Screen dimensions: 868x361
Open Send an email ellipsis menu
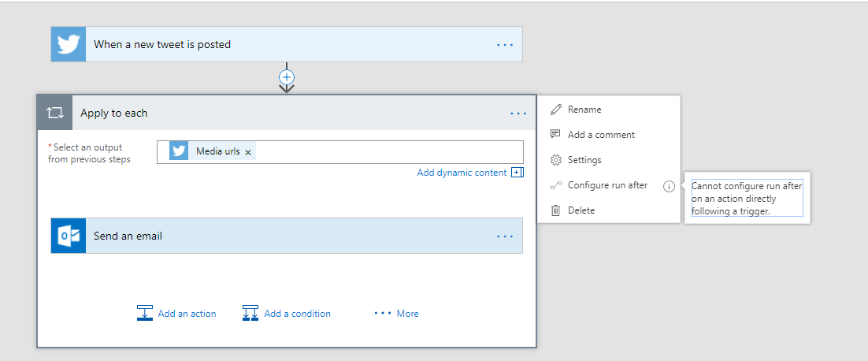coord(505,236)
